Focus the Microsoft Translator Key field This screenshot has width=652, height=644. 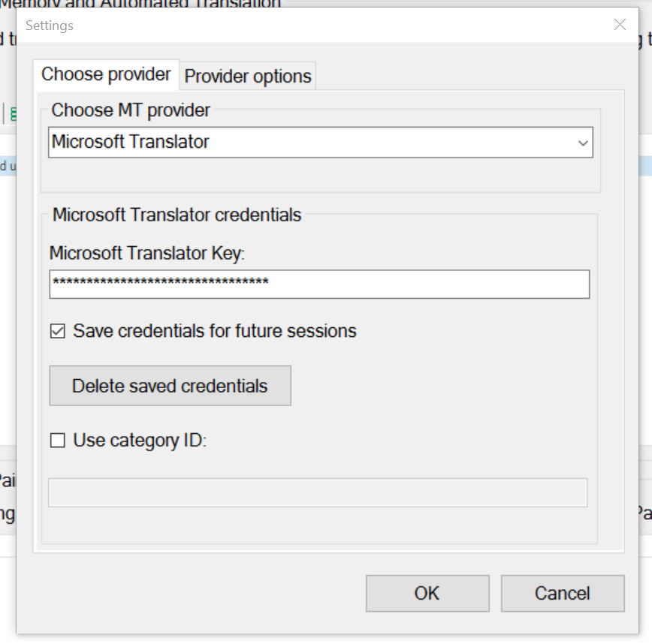click(319, 284)
